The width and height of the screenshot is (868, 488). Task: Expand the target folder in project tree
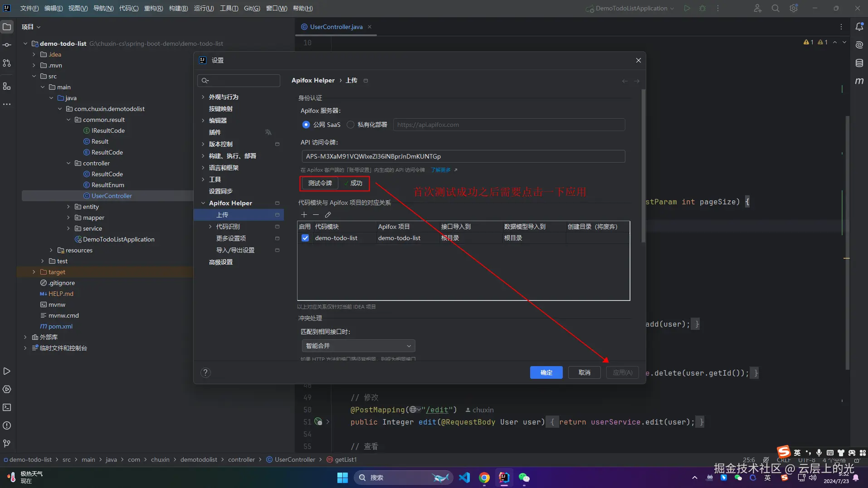(34, 272)
